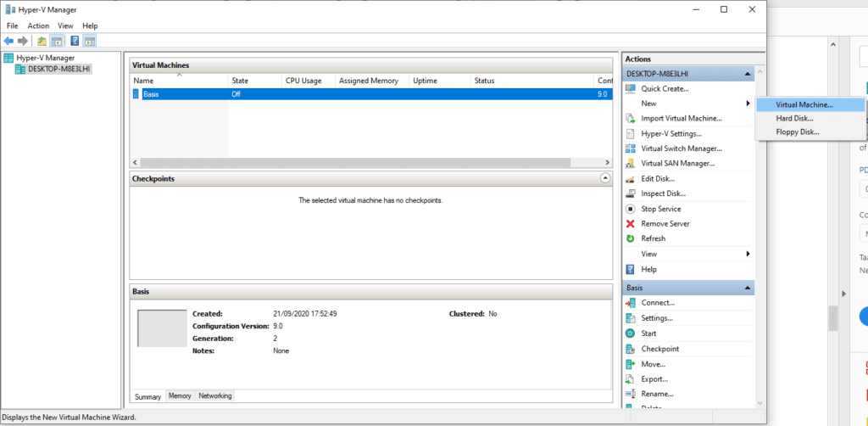
Task: Sort by Status column header
Action: (x=532, y=81)
